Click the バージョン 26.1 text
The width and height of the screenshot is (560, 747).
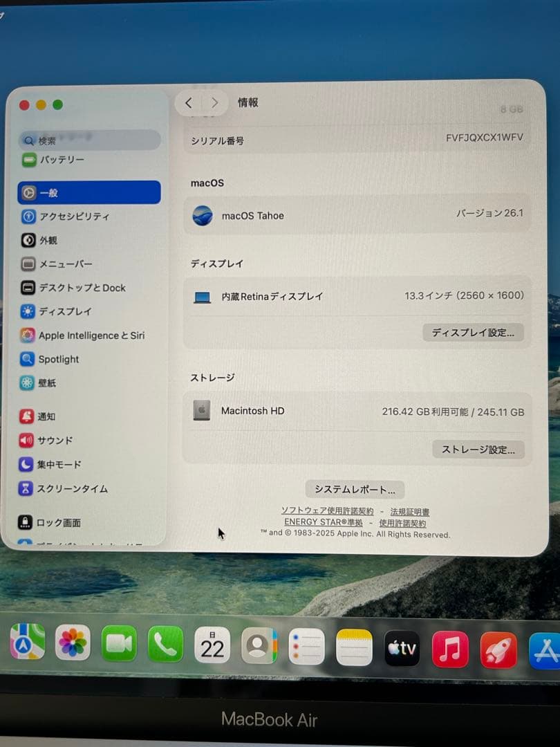coord(489,213)
